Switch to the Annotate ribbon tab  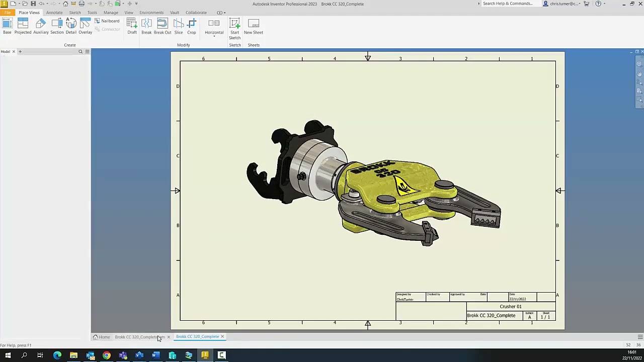pyautogui.click(x=54, y=13)
